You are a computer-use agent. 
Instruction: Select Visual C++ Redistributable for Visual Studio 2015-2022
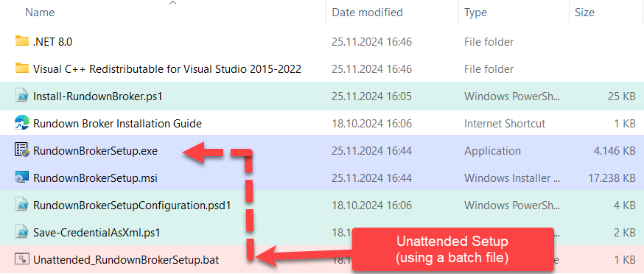pyautogui.click(x=167, y=68)
